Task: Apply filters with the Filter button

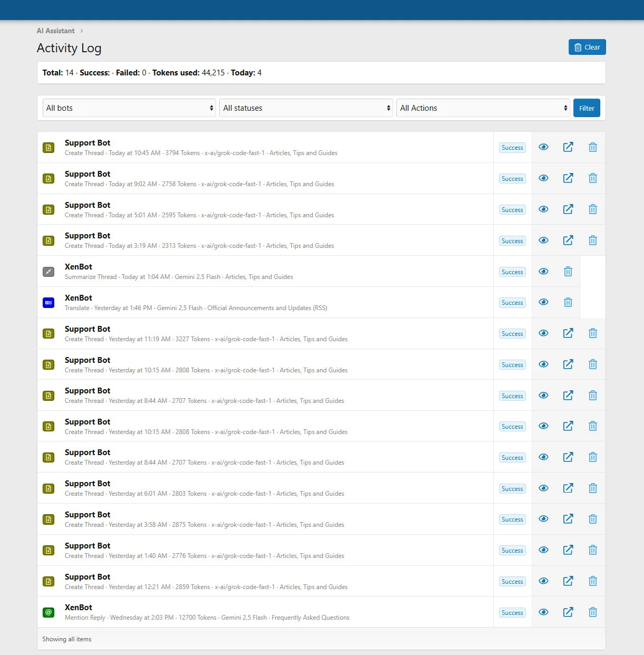Action: click(x=586, y=108)
